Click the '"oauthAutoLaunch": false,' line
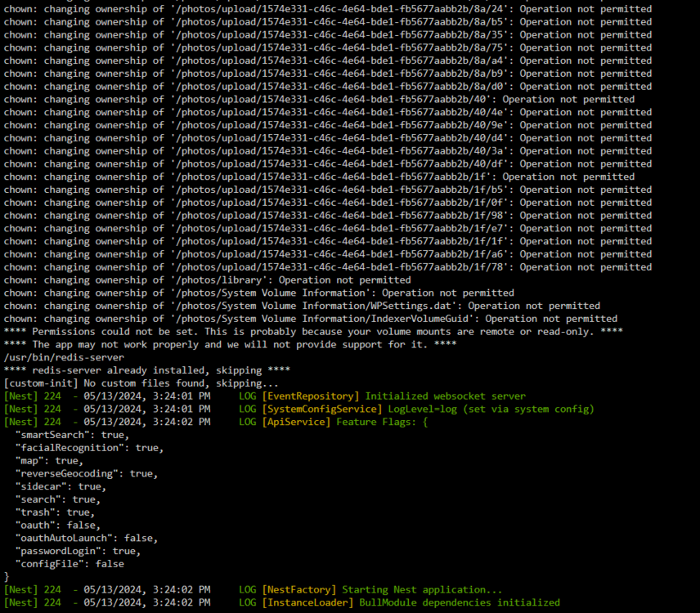The width and height of the screenshot is (700, 613). point(87,539)
